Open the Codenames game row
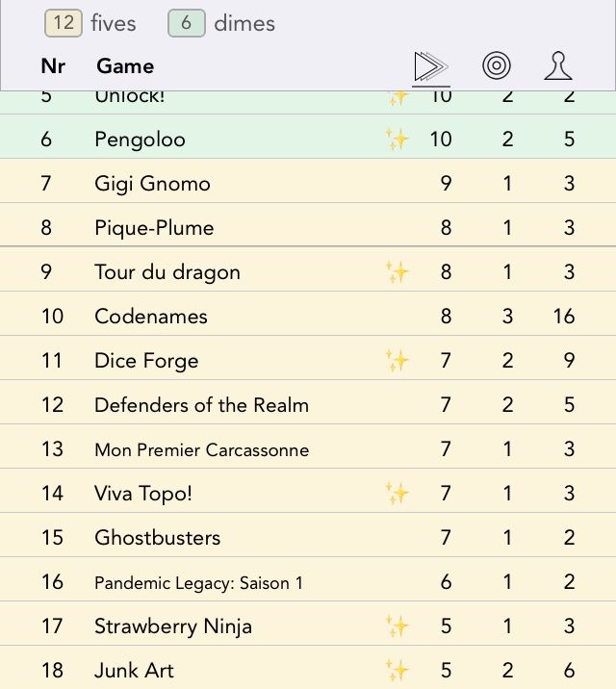This screenshot has height=689, width=616. coord(151,317)
